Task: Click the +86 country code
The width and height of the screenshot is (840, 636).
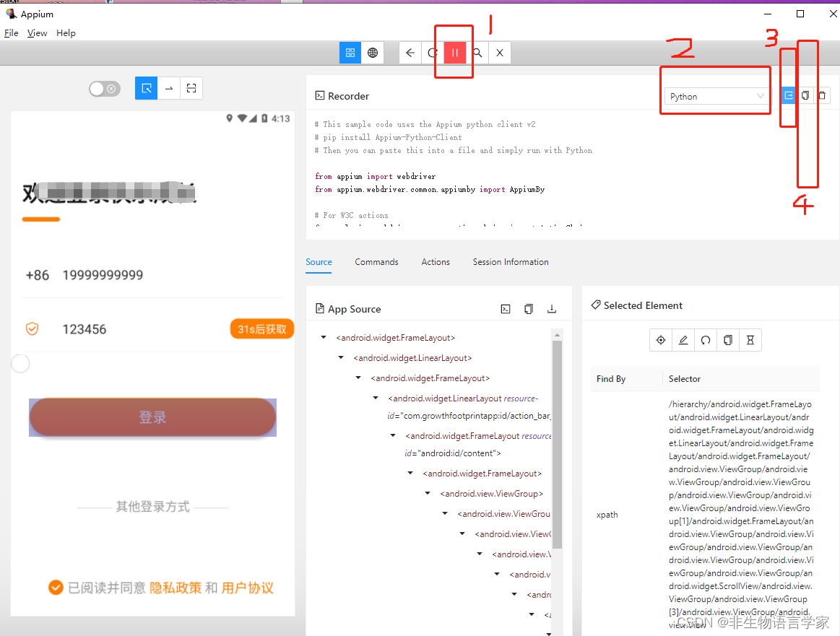Action: pos(38,275)
